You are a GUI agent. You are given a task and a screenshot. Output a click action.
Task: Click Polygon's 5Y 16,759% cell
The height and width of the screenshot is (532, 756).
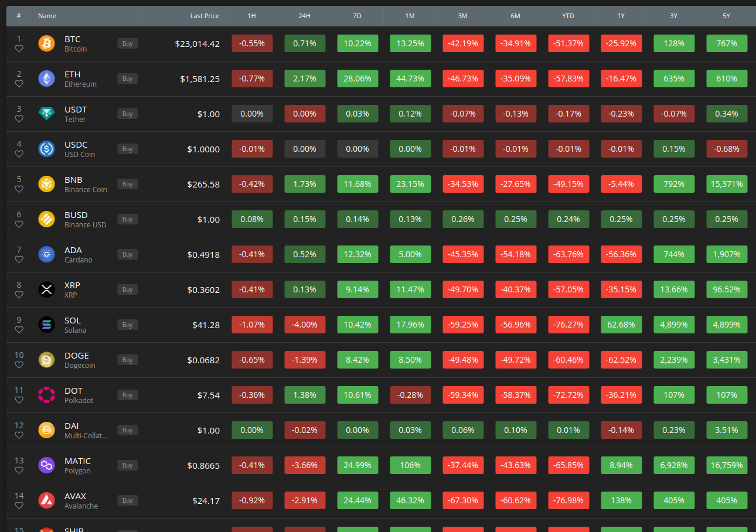point(727,465)
